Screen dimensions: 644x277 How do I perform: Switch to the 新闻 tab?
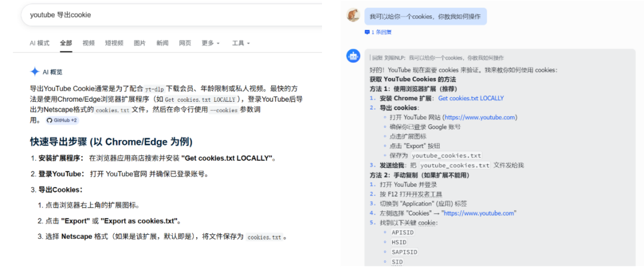coord(162,43)
